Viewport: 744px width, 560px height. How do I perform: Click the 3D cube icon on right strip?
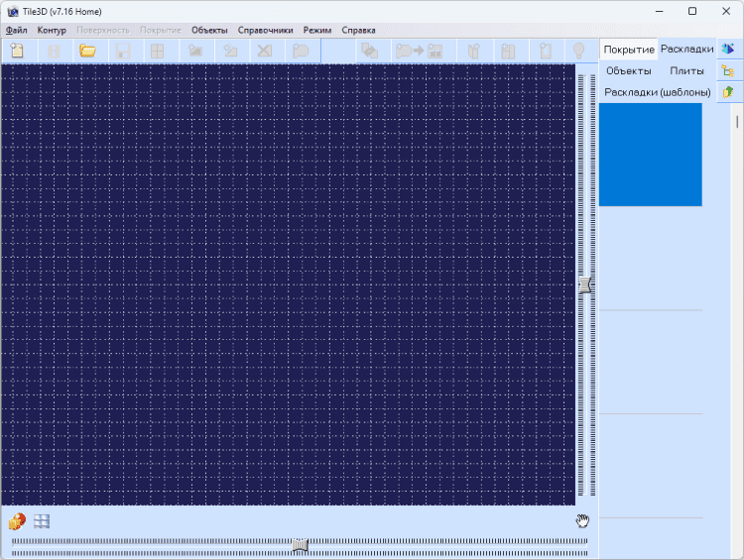click(728, 49)
